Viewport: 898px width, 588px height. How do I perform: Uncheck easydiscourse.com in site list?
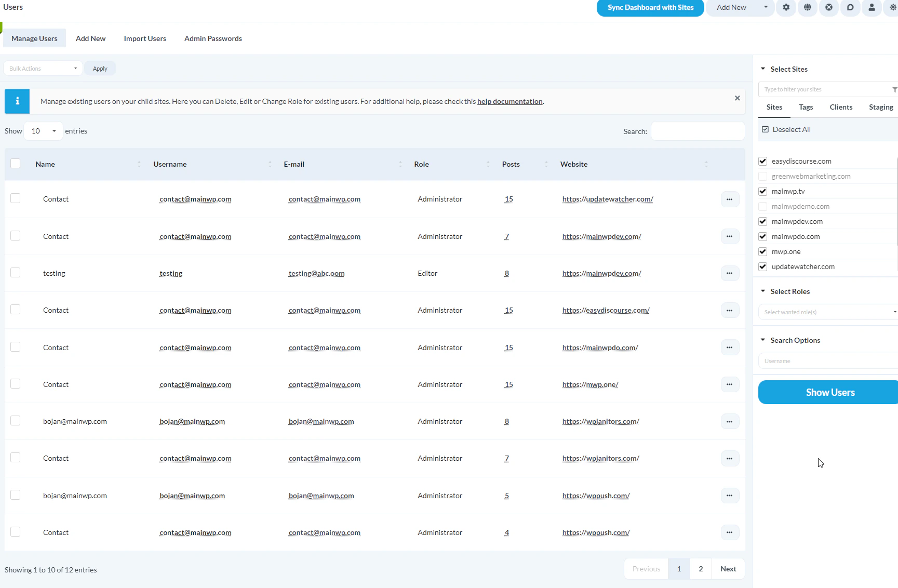coord(762,161)
